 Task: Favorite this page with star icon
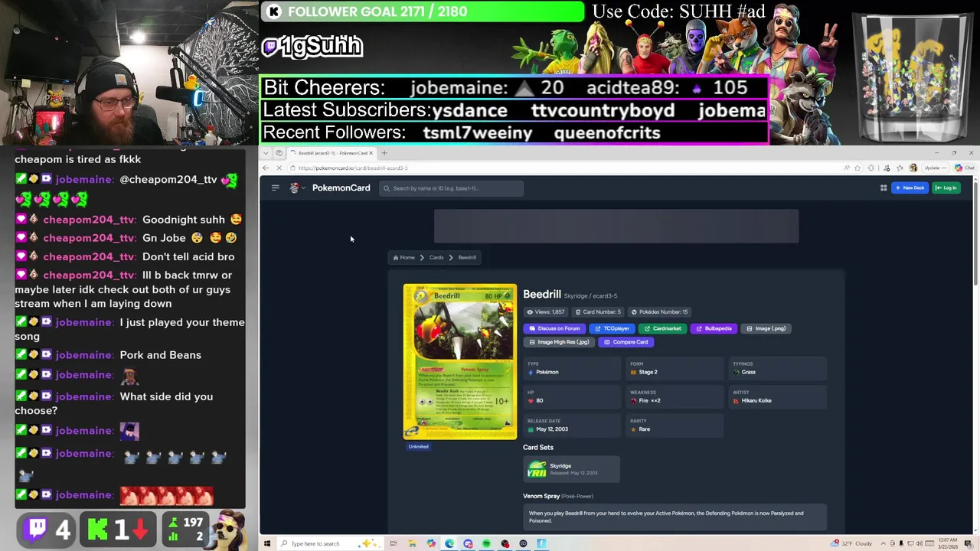point(858,168)
